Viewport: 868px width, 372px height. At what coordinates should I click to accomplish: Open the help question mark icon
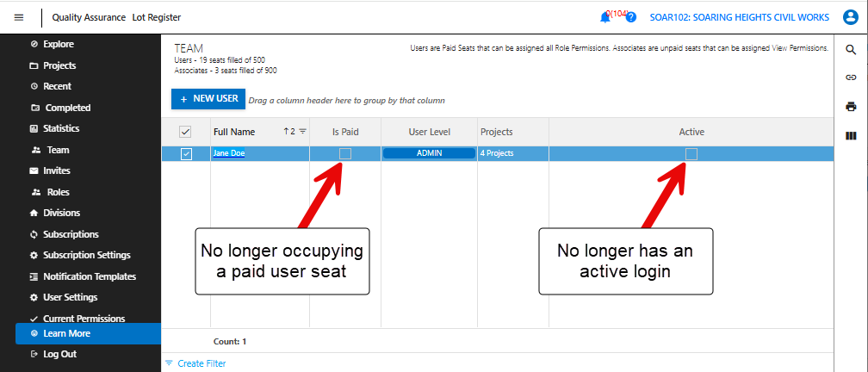631,18
